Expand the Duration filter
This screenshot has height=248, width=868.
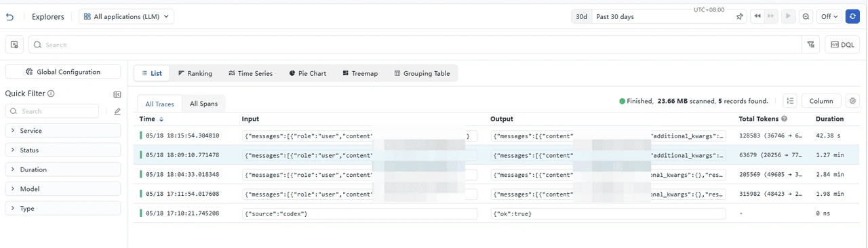[63, 170]
